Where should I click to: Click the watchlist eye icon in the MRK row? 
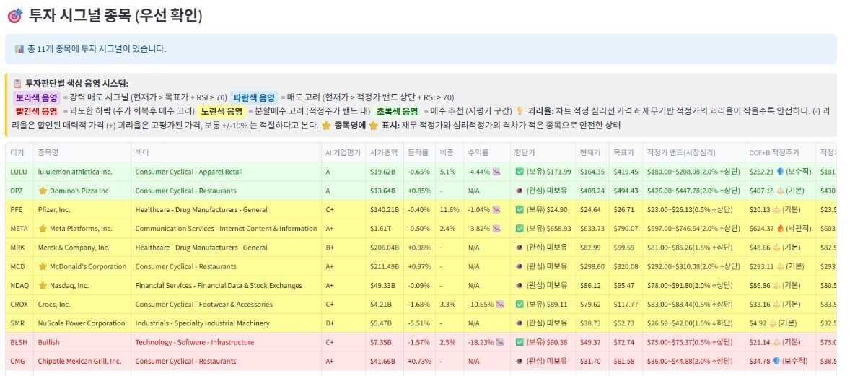[x=520, y=248]
